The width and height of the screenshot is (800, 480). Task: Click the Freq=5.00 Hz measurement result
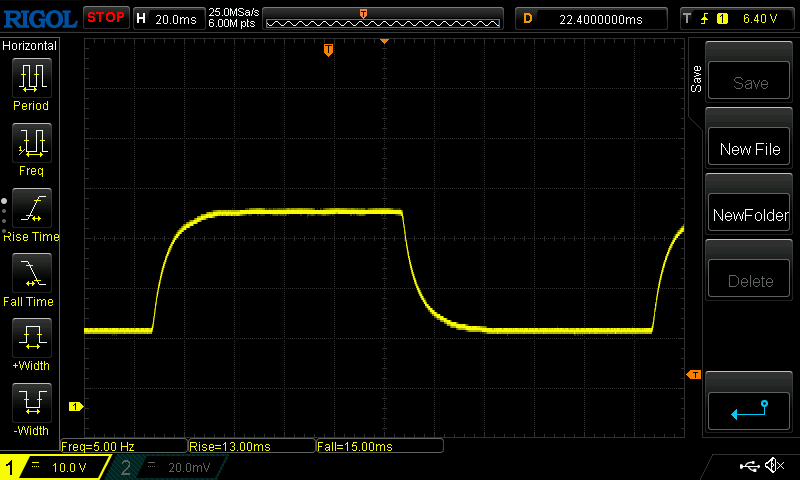(123, 446)
